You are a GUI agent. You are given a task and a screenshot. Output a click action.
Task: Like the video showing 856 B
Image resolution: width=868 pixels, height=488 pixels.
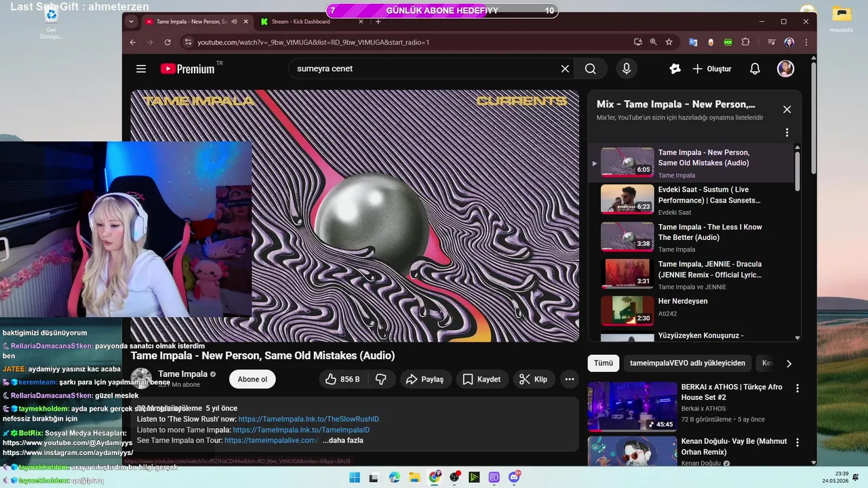342,380
